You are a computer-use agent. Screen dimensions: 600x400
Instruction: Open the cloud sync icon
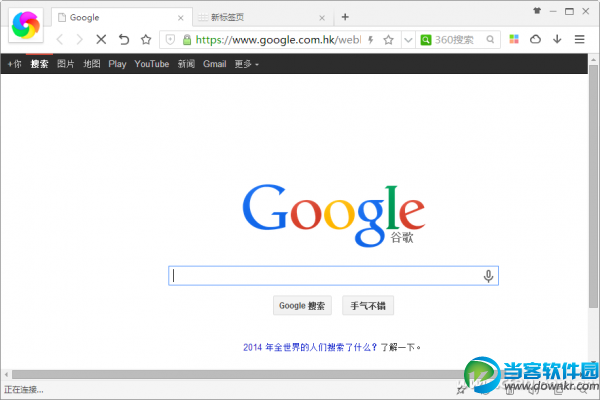[x=535, y=39]
